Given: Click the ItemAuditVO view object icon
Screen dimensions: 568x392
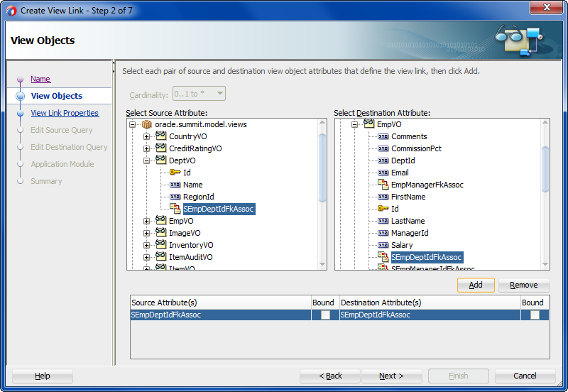Looking at the screenshot, I should (x=161, y=256).
